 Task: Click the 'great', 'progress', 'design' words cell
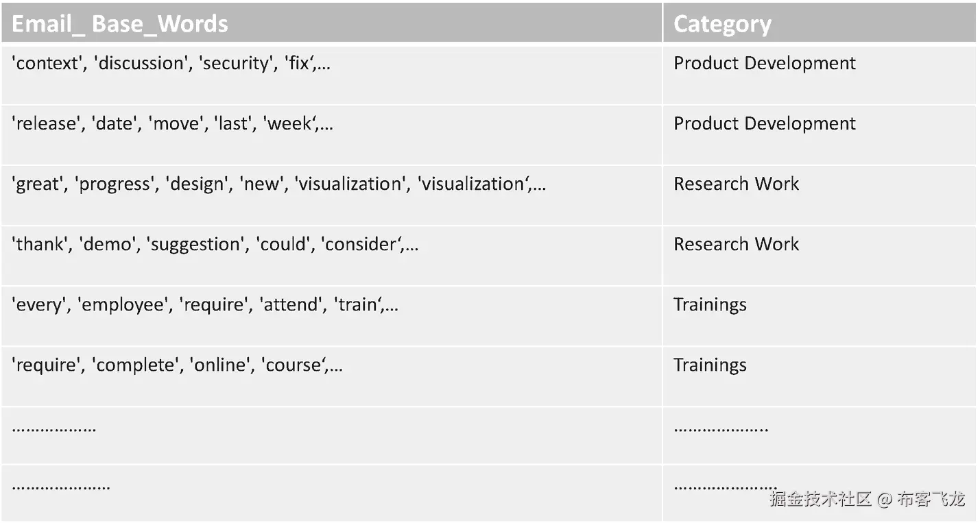click(279, 184)
